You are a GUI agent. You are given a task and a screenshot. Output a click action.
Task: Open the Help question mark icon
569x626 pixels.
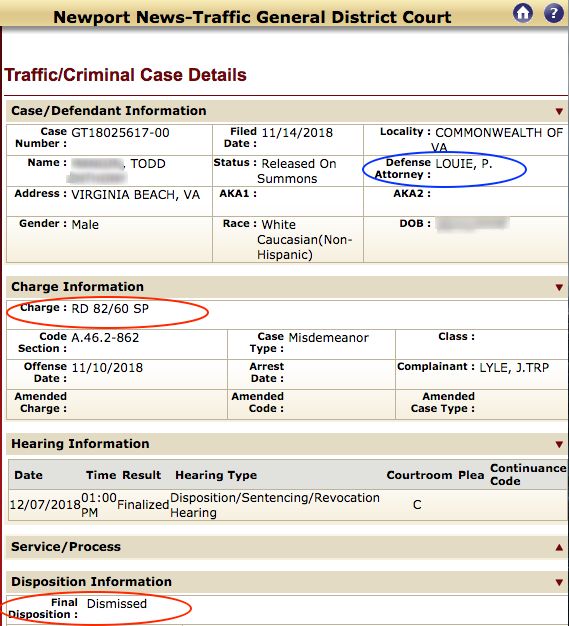coord(554,13)
